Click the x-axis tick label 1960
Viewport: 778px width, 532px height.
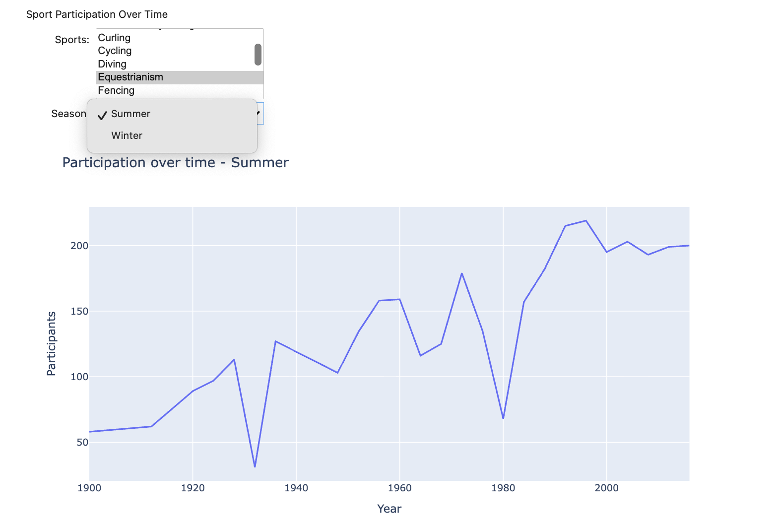pyautogui.click(x=399, y=488)
